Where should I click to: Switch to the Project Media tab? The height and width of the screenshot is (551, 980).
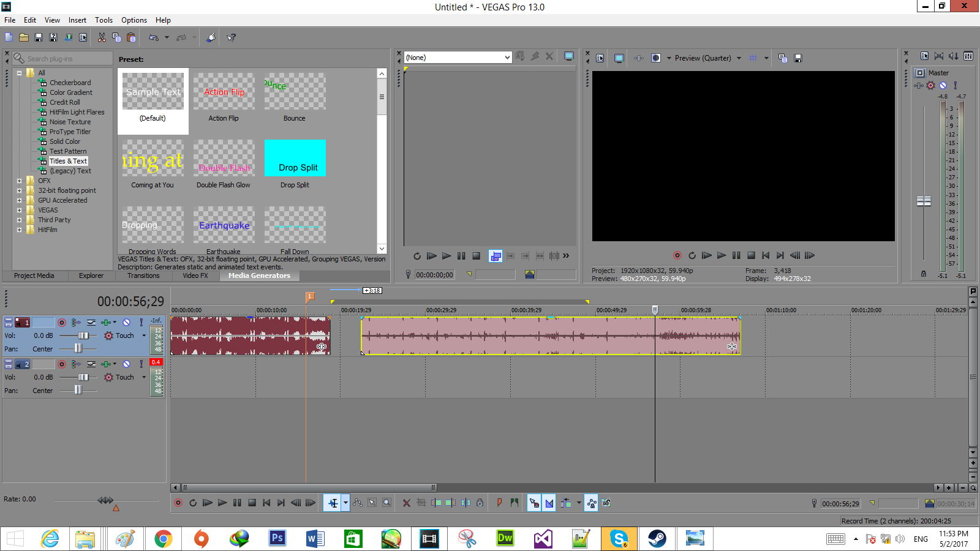[x=34, y=275]
